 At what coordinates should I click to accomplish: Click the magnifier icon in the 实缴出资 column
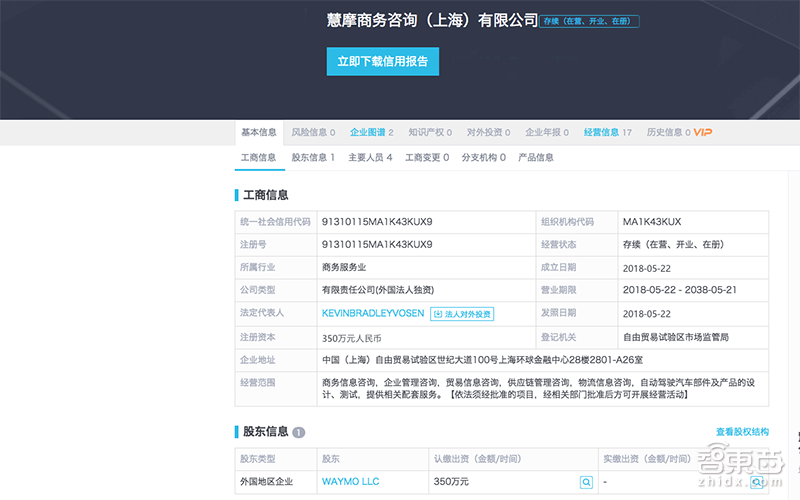click(x=757, y=482)
